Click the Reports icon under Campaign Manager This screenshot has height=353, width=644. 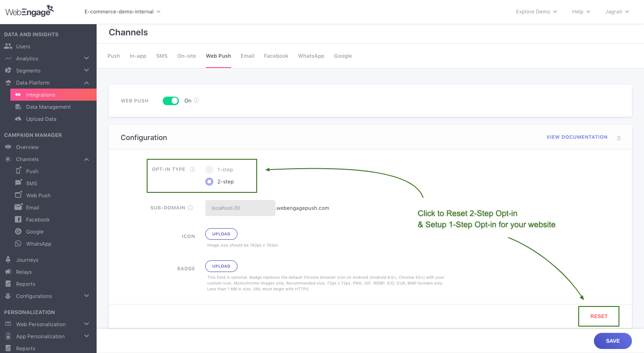click(x=8, y=284)
